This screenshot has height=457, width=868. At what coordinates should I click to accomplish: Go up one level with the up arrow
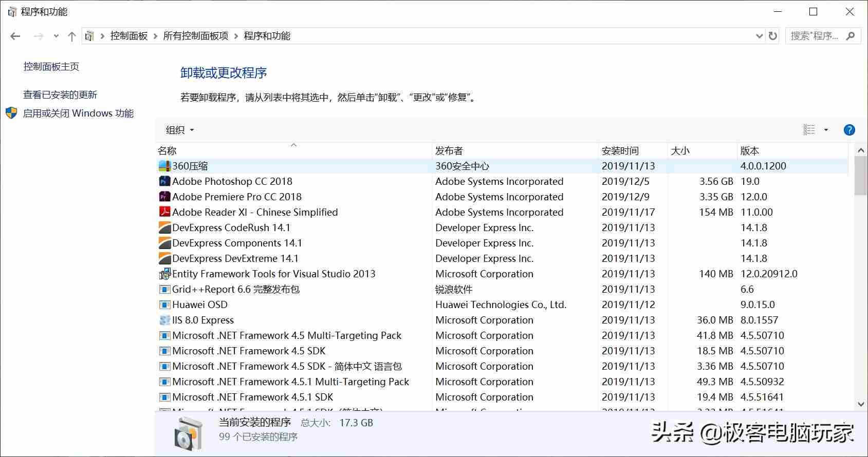pos(72,36)
